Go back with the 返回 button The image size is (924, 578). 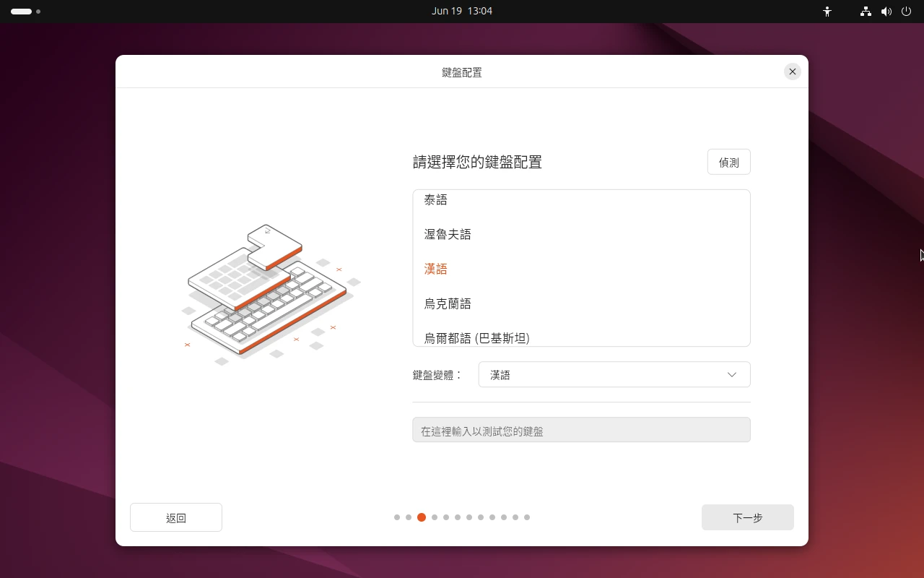click(176, 517)
